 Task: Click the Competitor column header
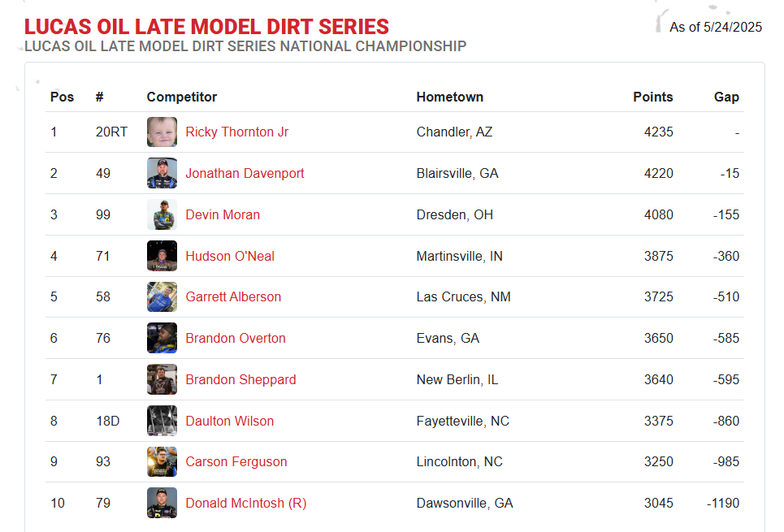pyautogui.click(x=182, y=97)
